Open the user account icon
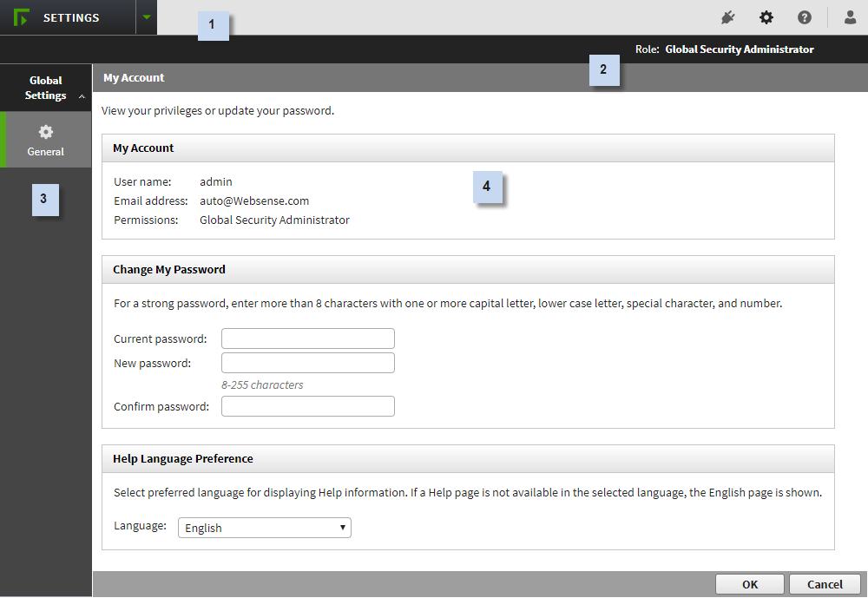 pos(851,17)
